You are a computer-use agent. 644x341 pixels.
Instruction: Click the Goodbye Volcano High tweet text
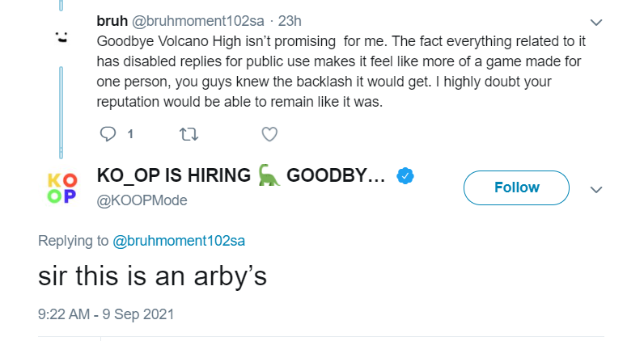[341, 71]
